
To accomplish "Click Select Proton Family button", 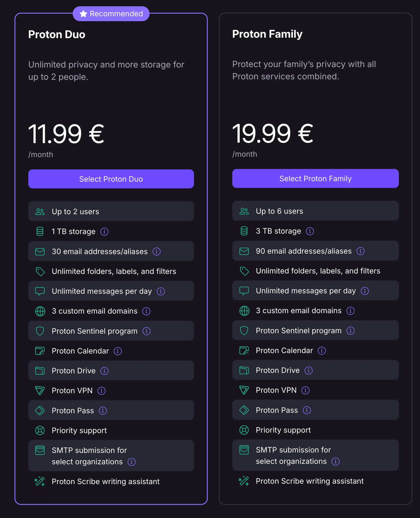I will click(315, 179).
